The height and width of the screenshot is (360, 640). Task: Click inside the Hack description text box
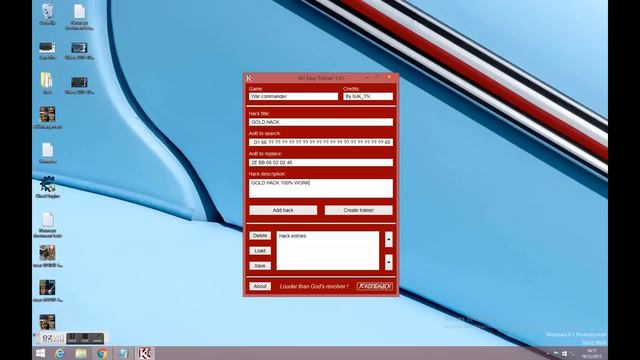click(x=321, y=188)
